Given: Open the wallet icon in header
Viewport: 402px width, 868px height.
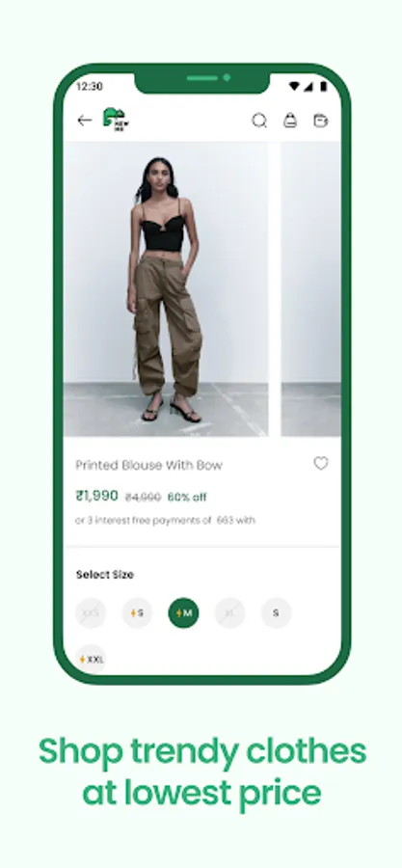Looking at the screenshot, I should tap(321, 121).
